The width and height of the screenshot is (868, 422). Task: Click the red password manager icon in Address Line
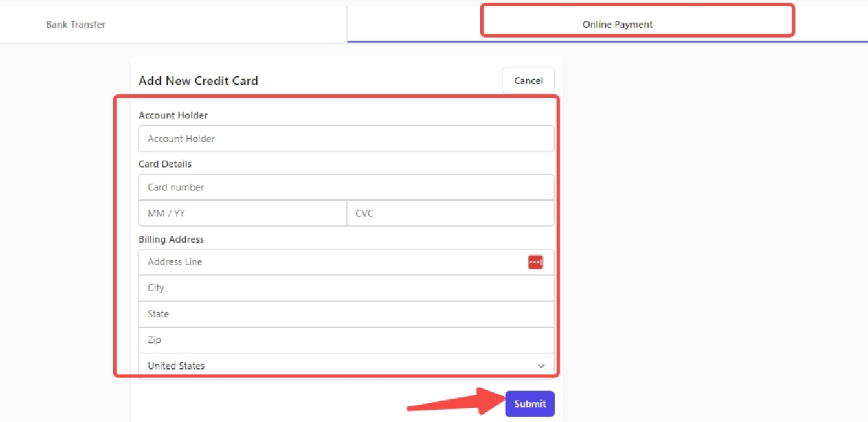click(x=535, y=262)
